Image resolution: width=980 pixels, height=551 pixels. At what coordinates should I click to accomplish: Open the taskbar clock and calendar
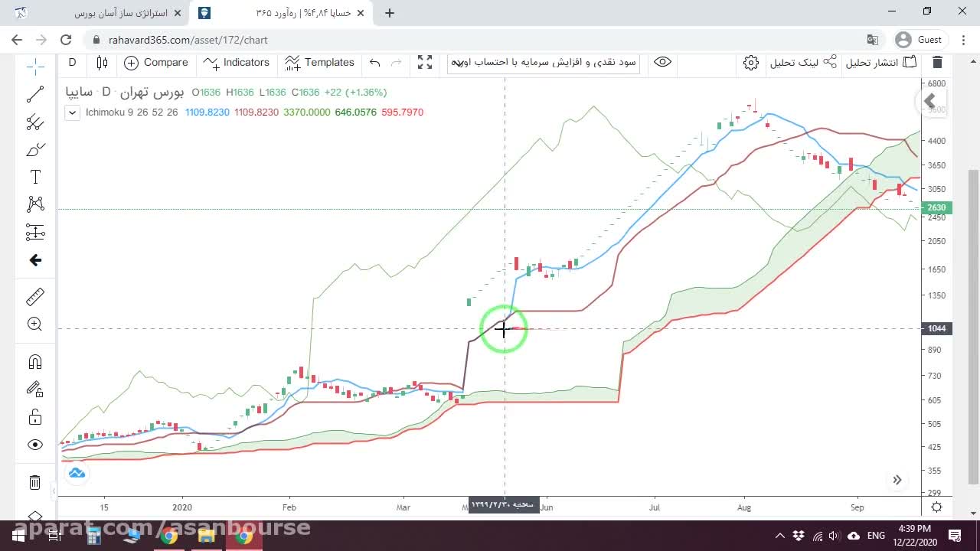[x=913, y=536]
